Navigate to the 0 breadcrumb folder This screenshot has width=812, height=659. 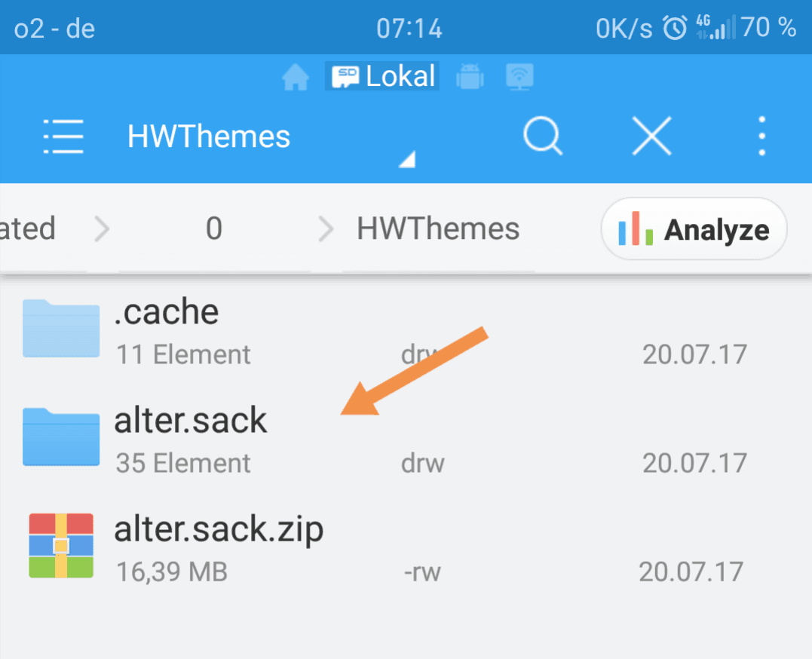[214, 228]
